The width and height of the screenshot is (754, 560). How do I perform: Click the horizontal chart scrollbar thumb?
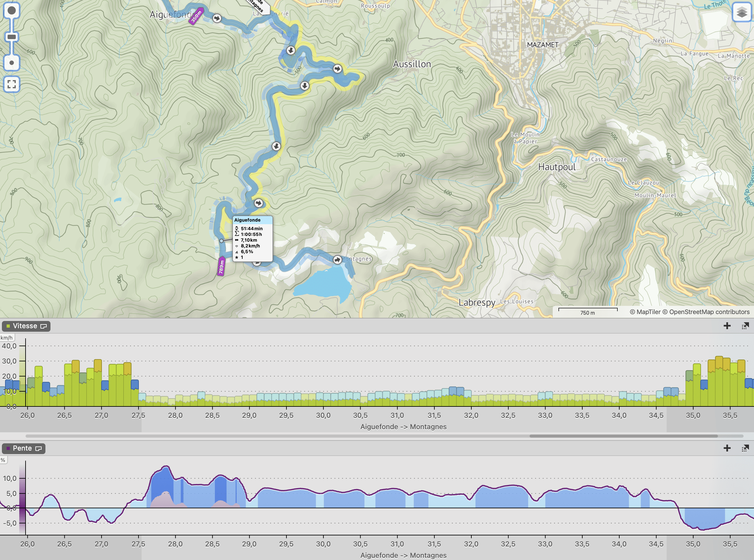click(623, 436)
